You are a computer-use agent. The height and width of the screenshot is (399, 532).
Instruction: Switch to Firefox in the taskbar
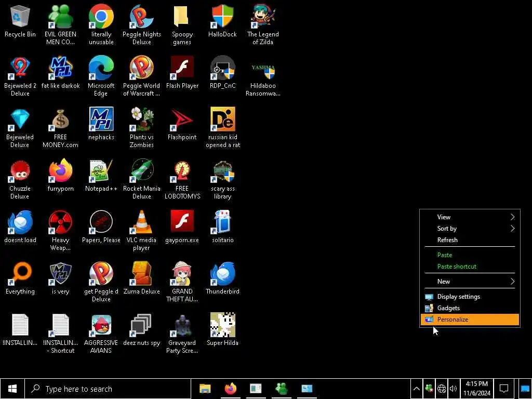[230, 389]
